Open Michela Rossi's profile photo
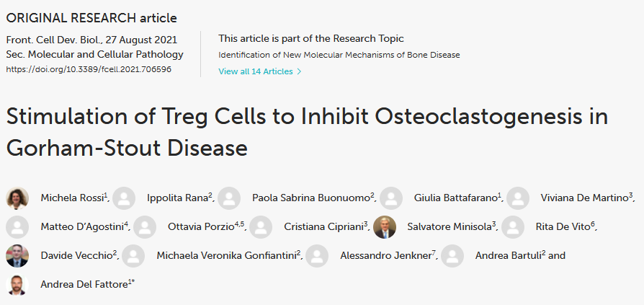 17,198
